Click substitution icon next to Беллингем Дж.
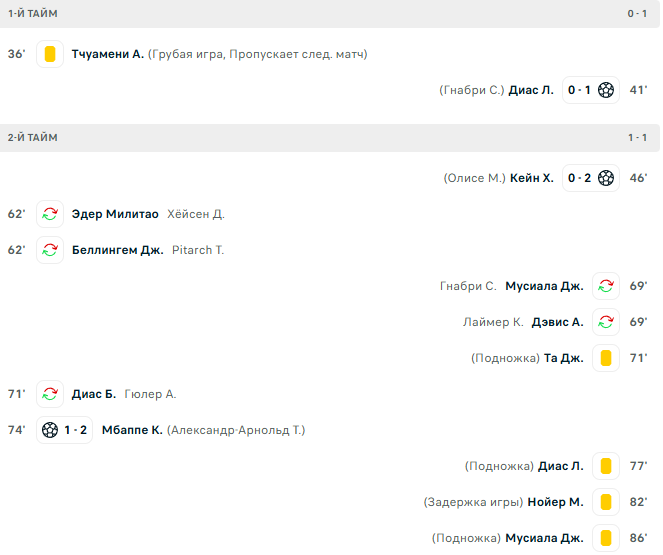Viewport: 663px width, 555px height. [x=50, y=250]
